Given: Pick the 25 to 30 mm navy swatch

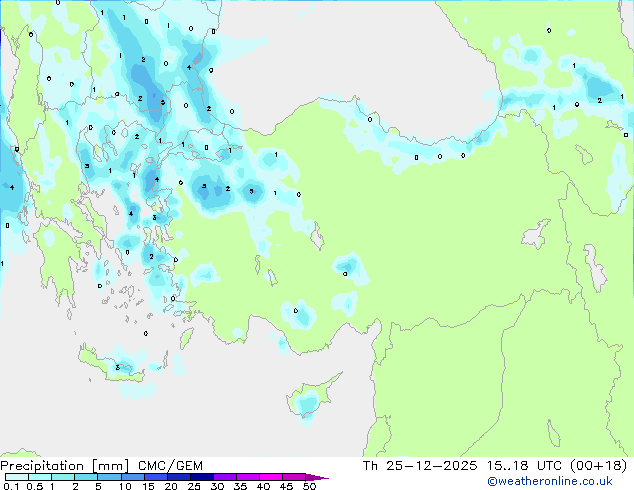Looking at the screenshot, I should [201, 477].
